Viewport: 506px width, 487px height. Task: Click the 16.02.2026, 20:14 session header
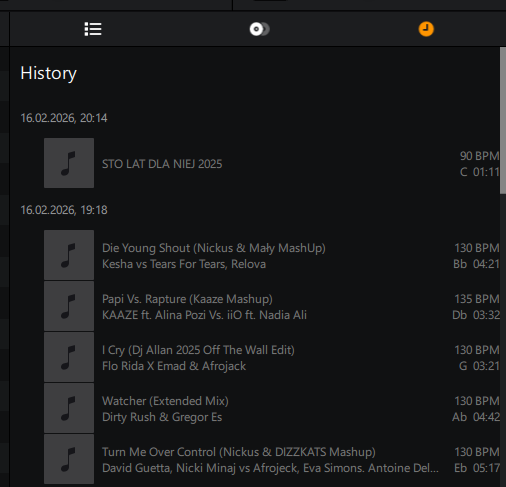click(64, 118)
